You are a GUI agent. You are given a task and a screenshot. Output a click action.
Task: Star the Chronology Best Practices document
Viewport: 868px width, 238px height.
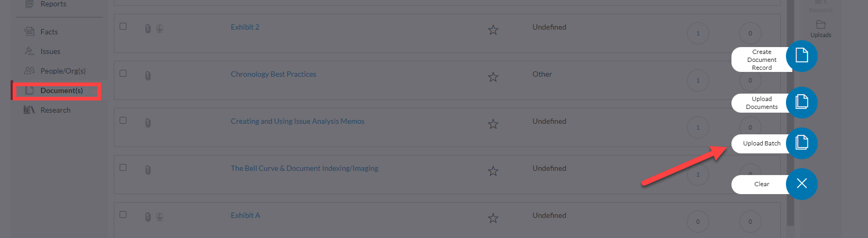tap(493, 77)
